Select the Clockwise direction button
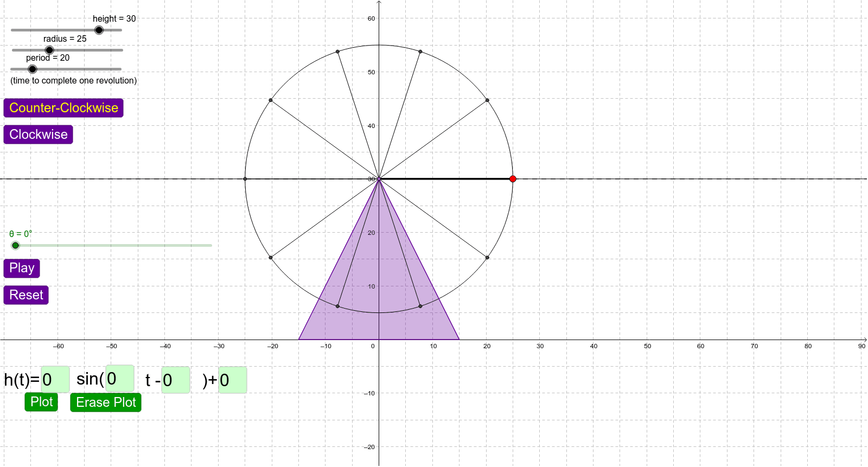Image resolution: width=868 pixels, height=467 pixels. [x=38, y=135]
